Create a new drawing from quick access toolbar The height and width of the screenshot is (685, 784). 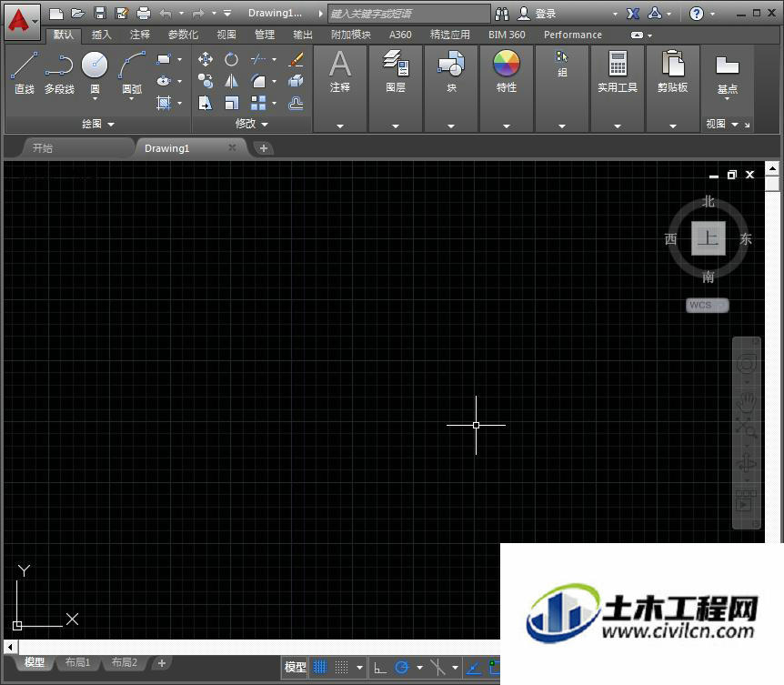tap(56, 14)
